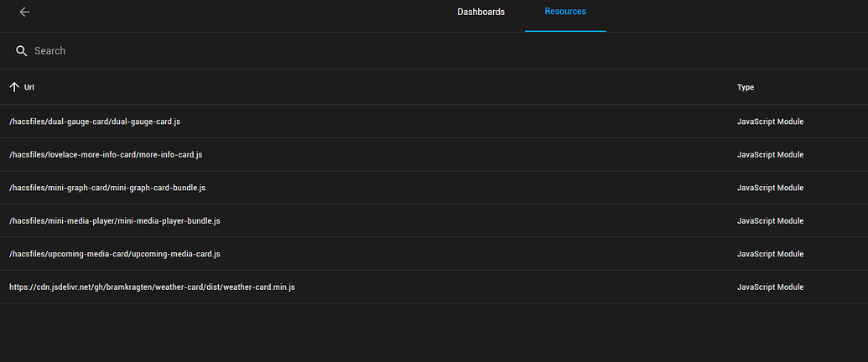Viewport: 868px width, 362px height.
Task: Open the weather-card.min.js CDN resource
Action: (152, 287)
